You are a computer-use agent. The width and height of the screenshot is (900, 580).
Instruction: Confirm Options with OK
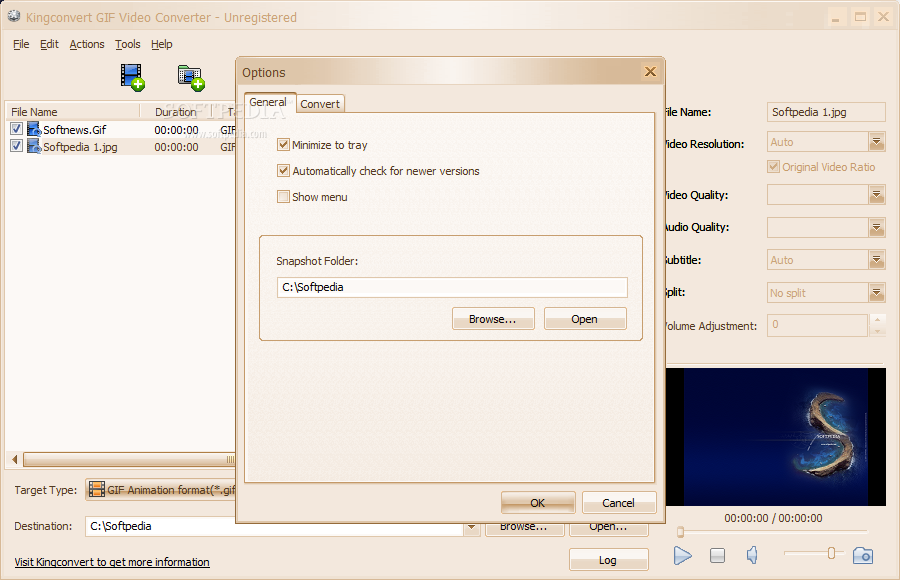[538, 502]
